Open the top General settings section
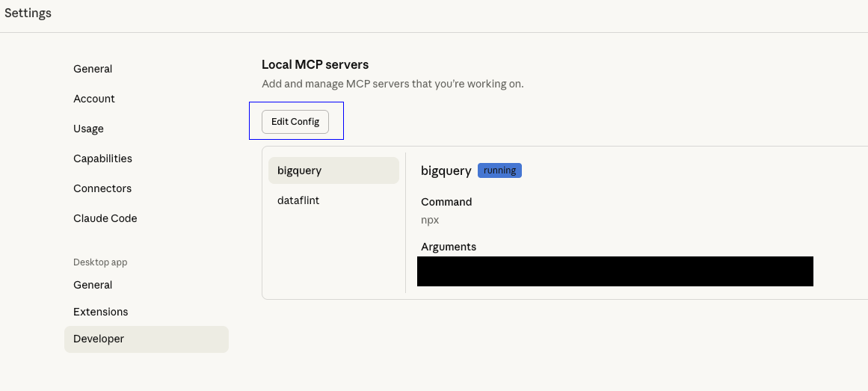Viewport: 868px width, 391px height. 93,69
